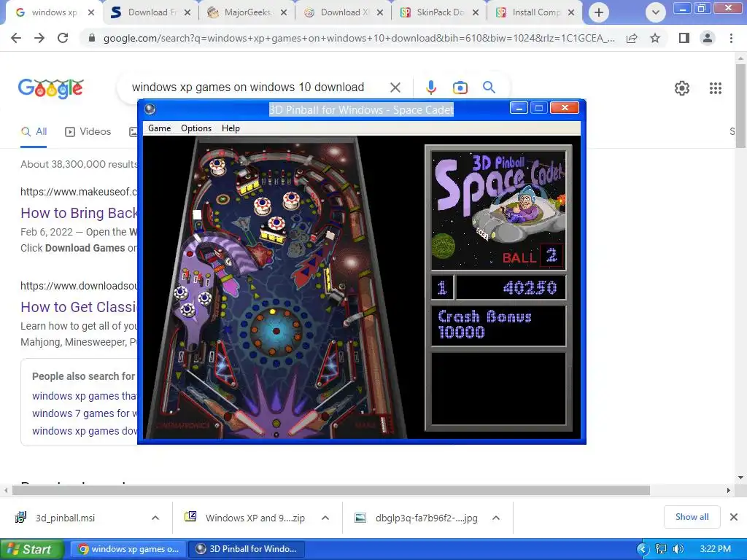747x560 pixels.
Task: Click related search windows xp games tha
Action: pyautogui.click(x=85, y=396)
